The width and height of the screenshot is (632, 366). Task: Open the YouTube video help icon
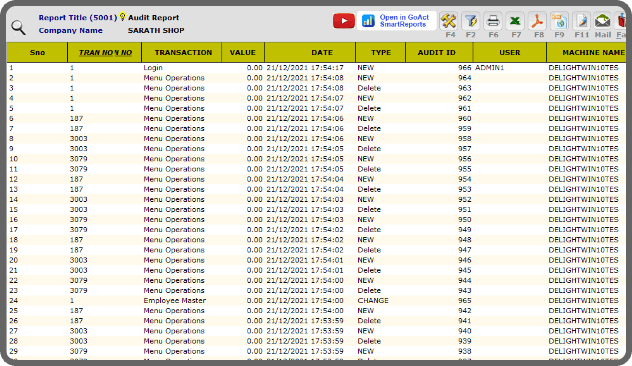344,21
